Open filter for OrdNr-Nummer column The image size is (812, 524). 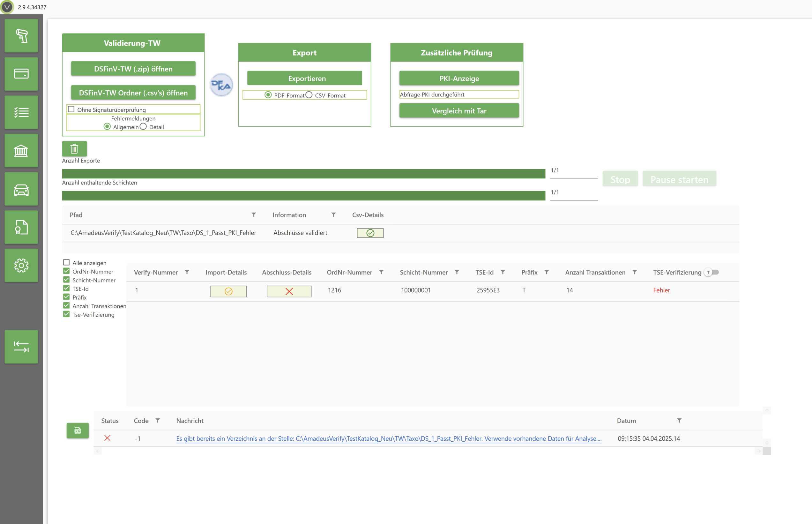point(381,272)
